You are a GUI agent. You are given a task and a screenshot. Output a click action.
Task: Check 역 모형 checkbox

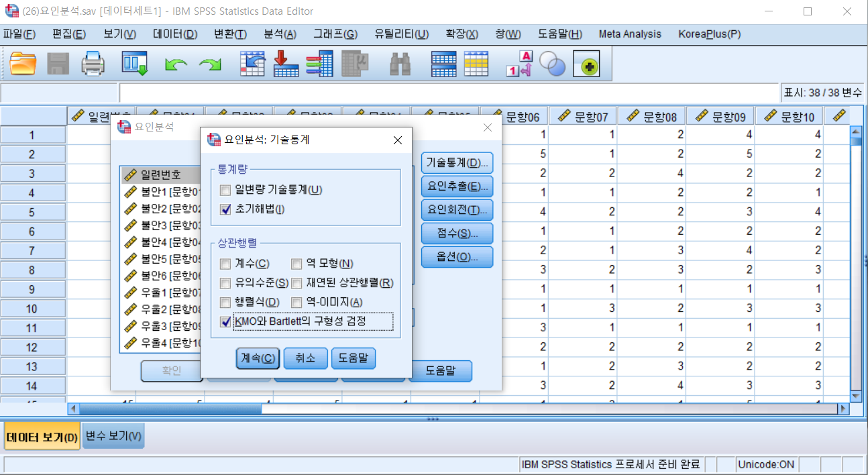click(296, 264)
